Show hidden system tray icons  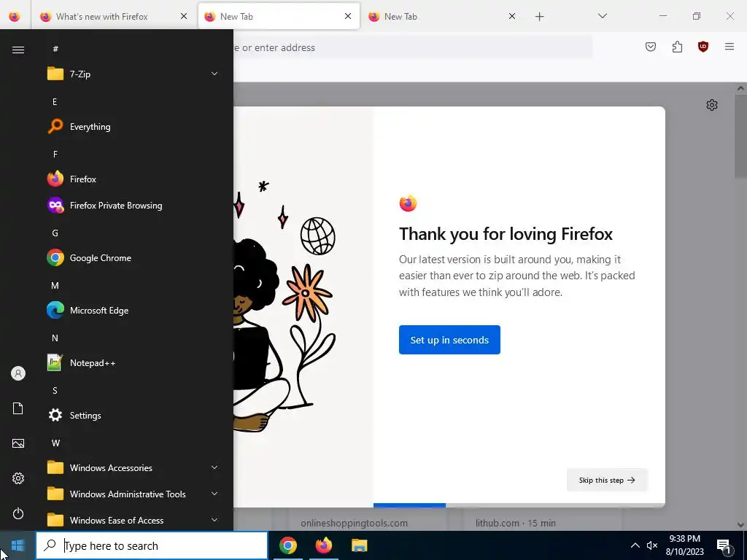pos(635,545)
